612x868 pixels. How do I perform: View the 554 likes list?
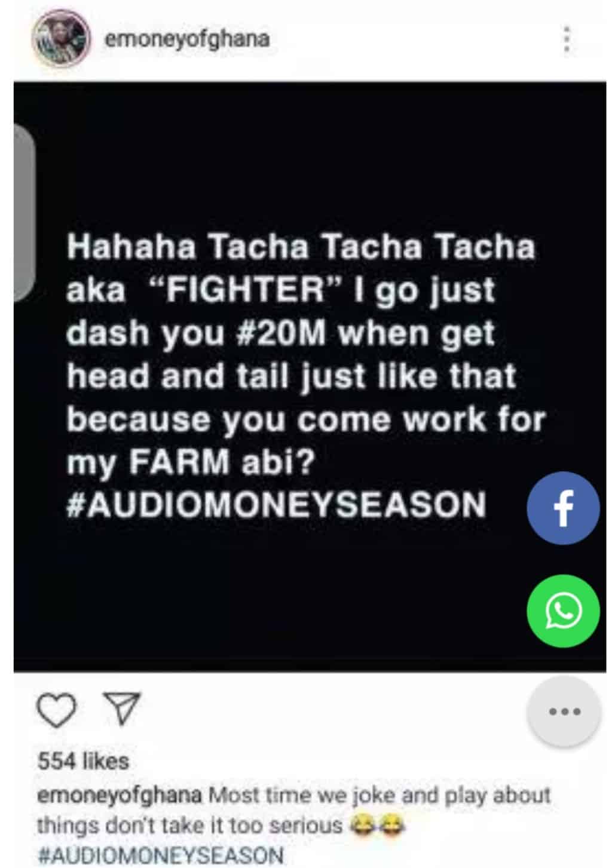coord(84,761)
